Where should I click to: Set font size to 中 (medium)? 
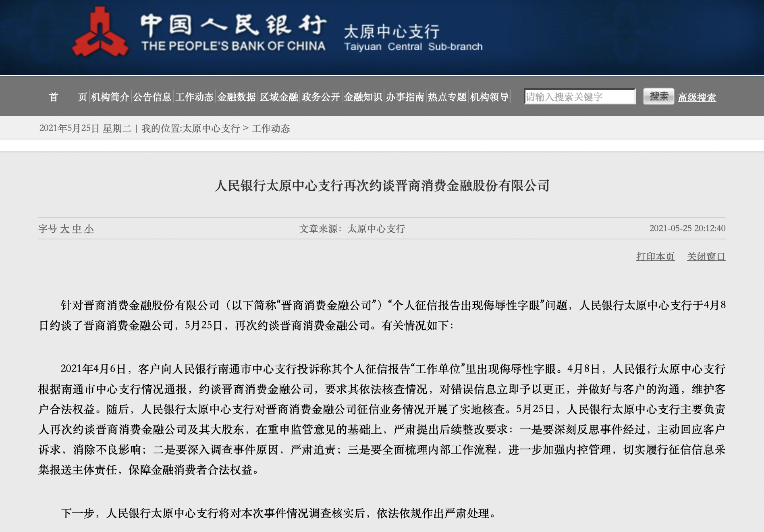(77, 229)
